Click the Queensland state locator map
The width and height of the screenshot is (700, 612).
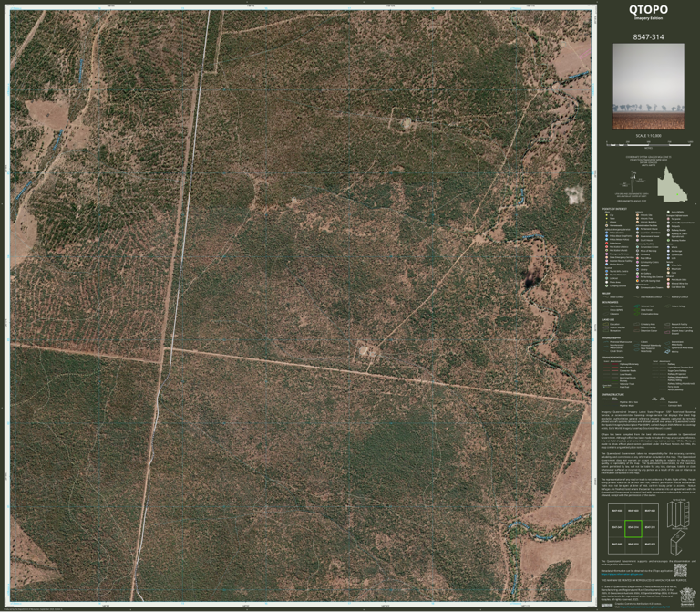pyautogui.click(x=673, y=184)
